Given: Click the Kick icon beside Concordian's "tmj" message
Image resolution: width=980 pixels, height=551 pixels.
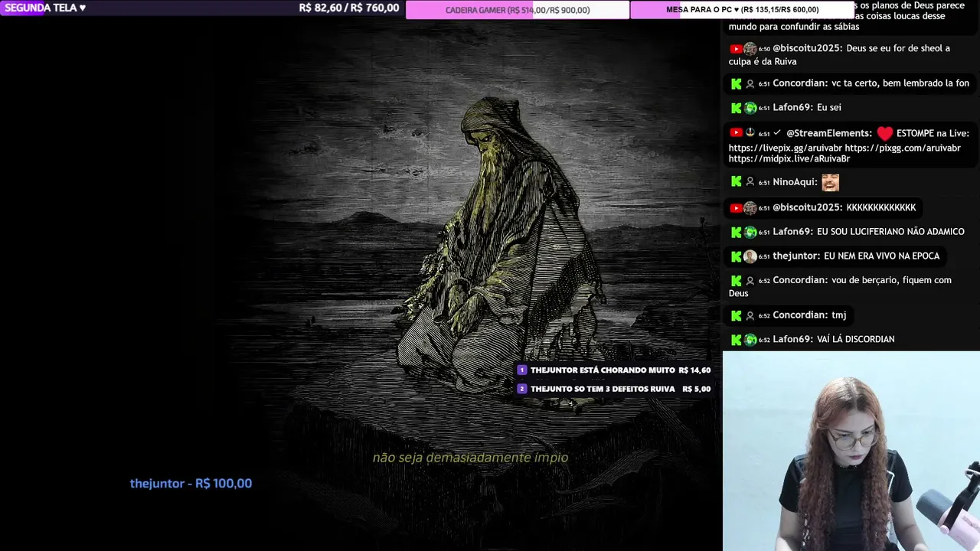Looking at the screenshot, I should click(x=736, y=315).
